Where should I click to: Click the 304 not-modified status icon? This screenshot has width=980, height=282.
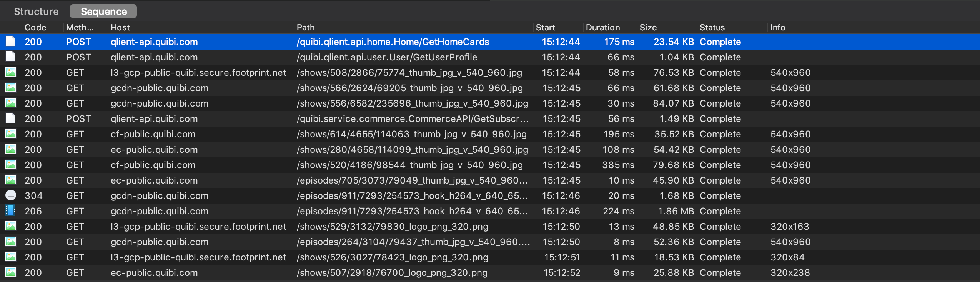(10, 195)
